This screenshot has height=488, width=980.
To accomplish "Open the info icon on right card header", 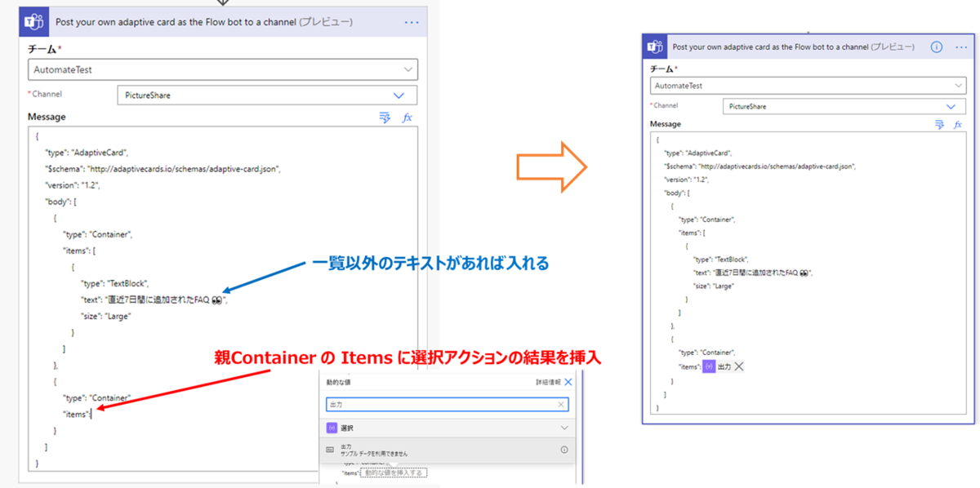I will (x=938, y=47).
